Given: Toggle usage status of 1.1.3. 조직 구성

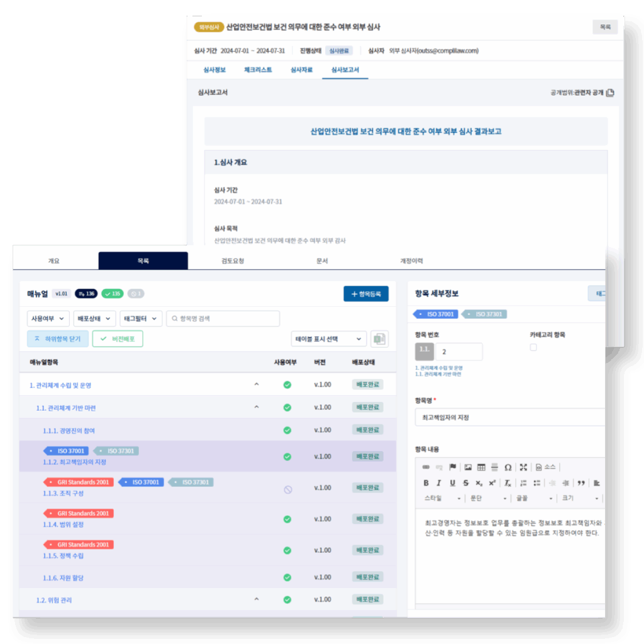Looking at the screenshot, I should pos(287,489).
